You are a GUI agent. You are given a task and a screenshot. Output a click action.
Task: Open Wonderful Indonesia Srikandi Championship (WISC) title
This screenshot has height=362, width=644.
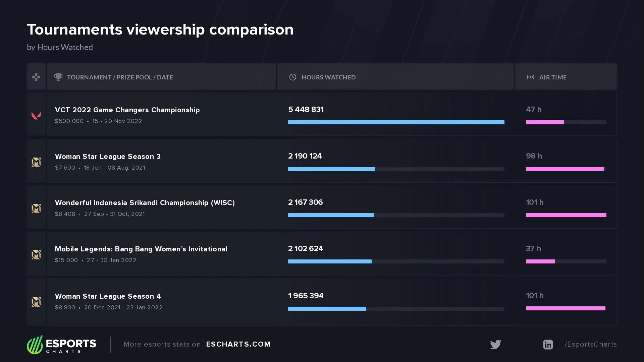pos(145,203)
